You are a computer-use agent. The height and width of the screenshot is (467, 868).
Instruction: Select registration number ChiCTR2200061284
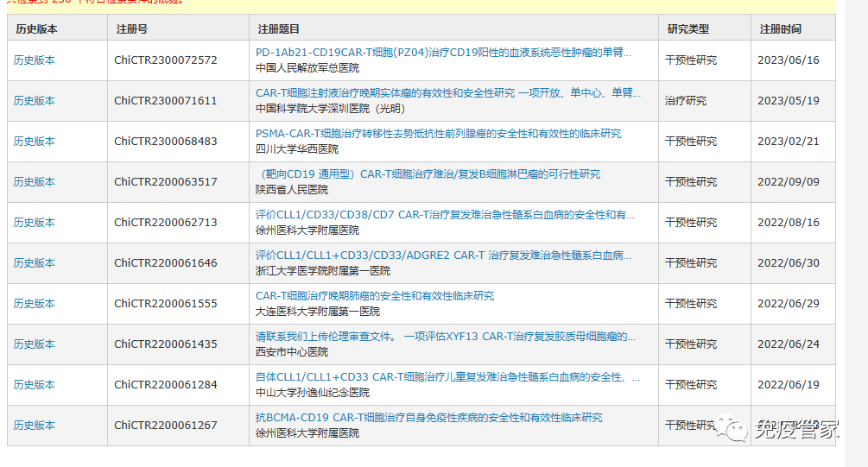(166, 384)
